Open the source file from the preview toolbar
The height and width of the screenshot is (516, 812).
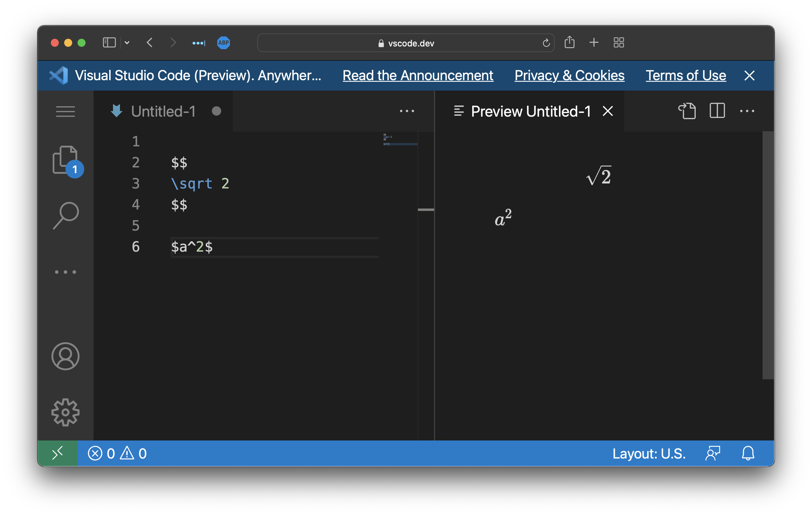688,111
